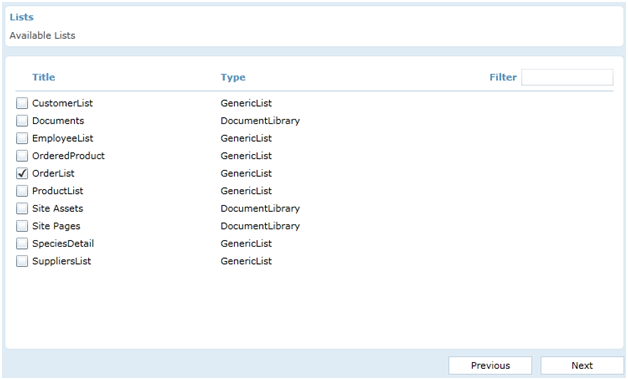Viewport: 628px width, 380px height.
Task: Click the SuppliersList row title
Action: (61, 261)
